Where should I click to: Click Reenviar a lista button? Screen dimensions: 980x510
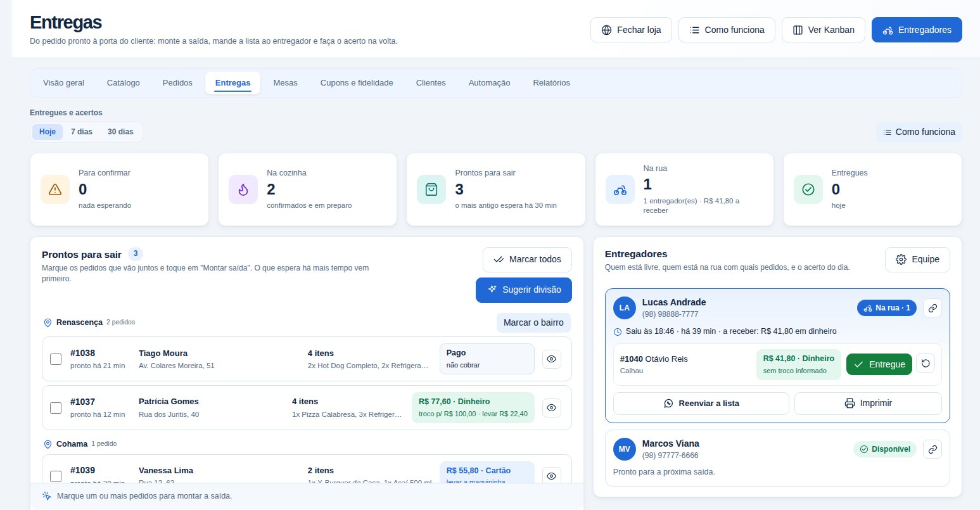pyautogui.click(x=701, y=404)
